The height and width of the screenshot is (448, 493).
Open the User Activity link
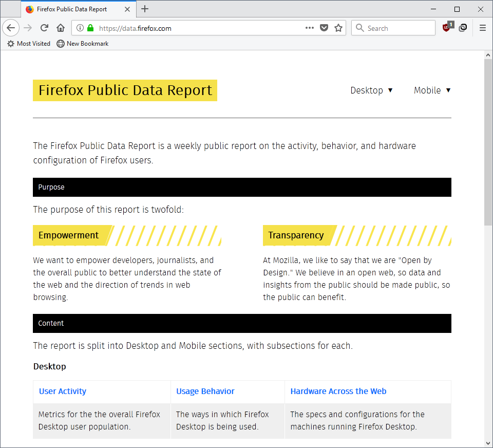point(62,391)
